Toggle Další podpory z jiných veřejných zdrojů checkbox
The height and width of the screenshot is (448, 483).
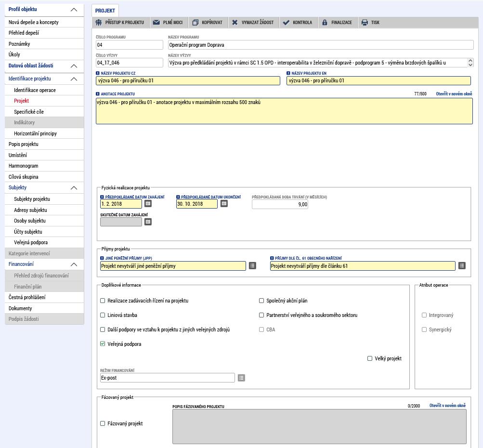point(103,329)
